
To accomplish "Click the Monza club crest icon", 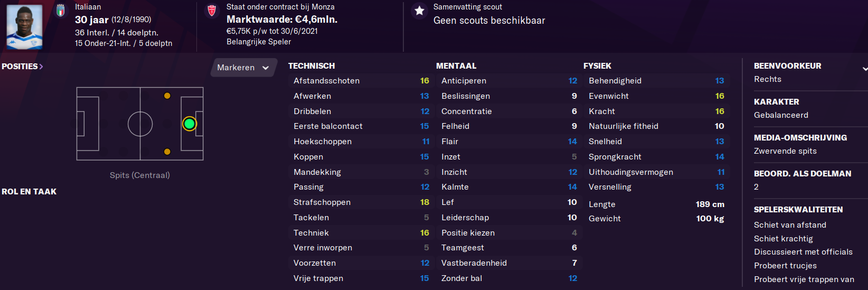I will point(212,11).
